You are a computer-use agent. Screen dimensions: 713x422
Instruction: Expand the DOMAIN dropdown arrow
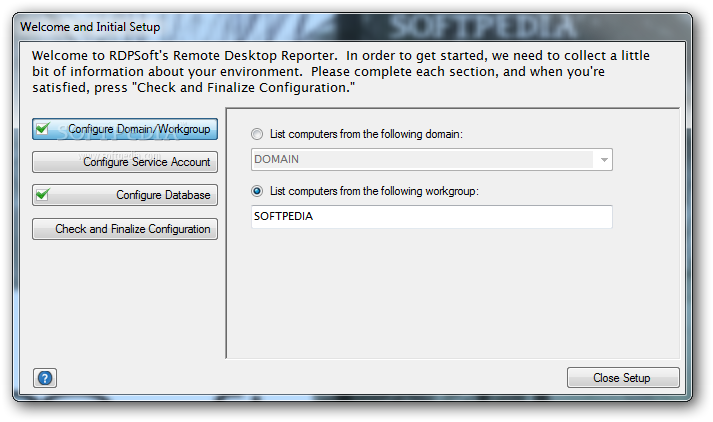tap(604, 160)
